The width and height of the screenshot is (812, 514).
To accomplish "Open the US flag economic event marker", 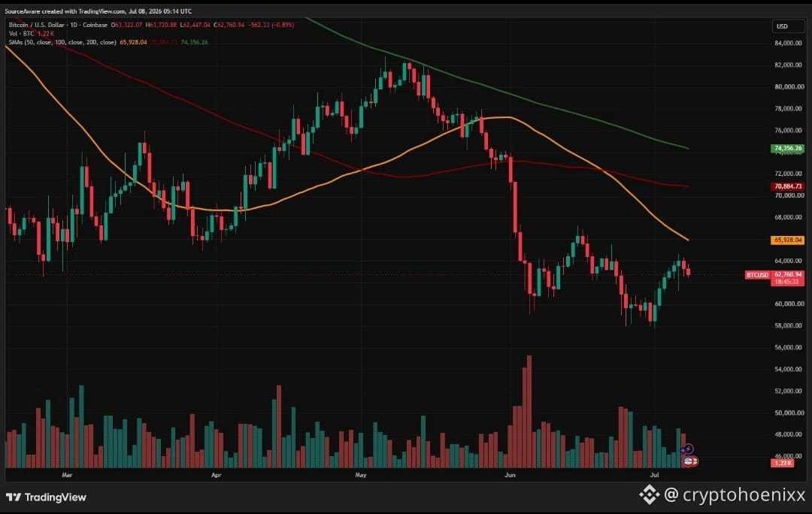I will coord(689,461).
